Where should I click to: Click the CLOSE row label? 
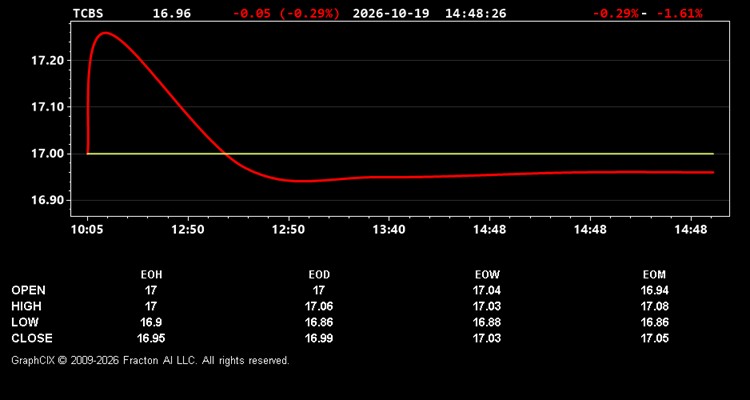click(x=32, y=338)
